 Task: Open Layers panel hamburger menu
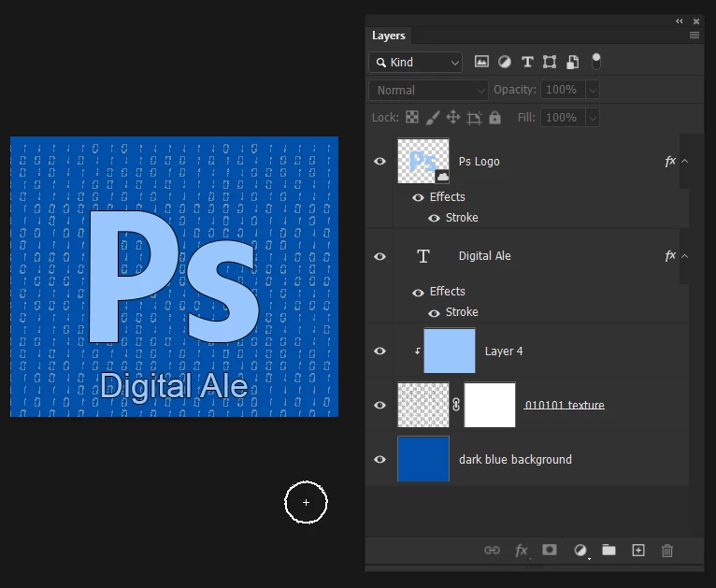tap(695, 36)
